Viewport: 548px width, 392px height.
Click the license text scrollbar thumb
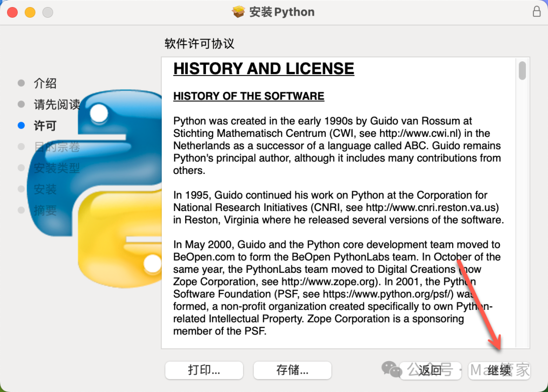522,70
